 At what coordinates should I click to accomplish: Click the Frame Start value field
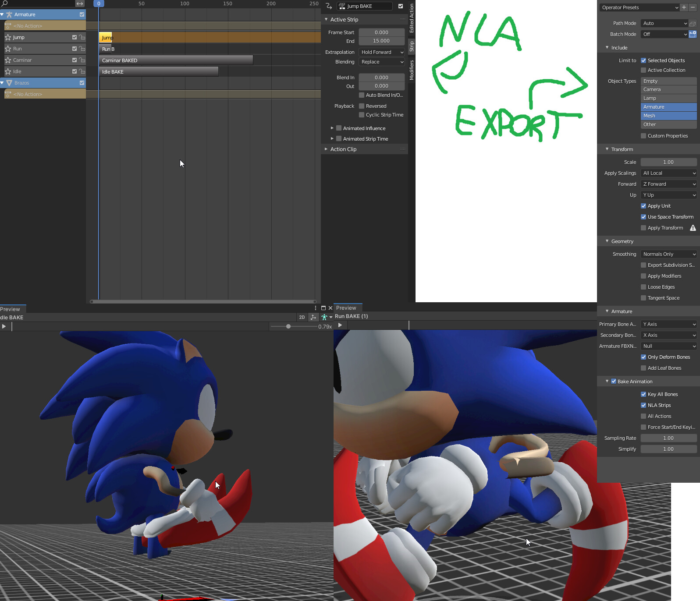coord(382,32)
